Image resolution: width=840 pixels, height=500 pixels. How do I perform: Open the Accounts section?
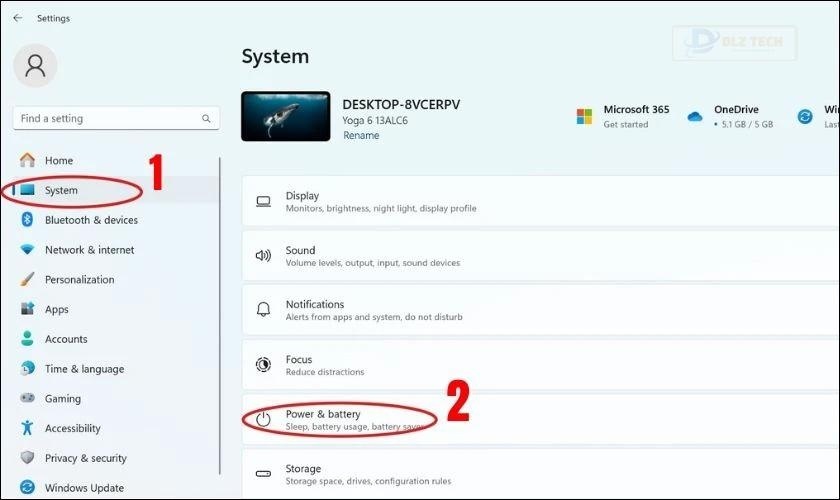pos(66,339)
